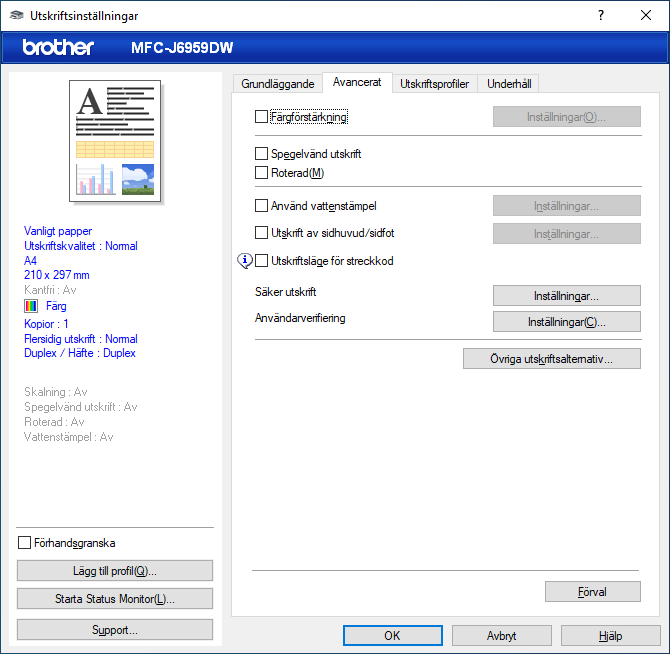Image resolution: width=670 pixels, height=654 pixels.
Task: Click 'Duplex / Häfte : Duplex' text
Action: click(80, 353)
